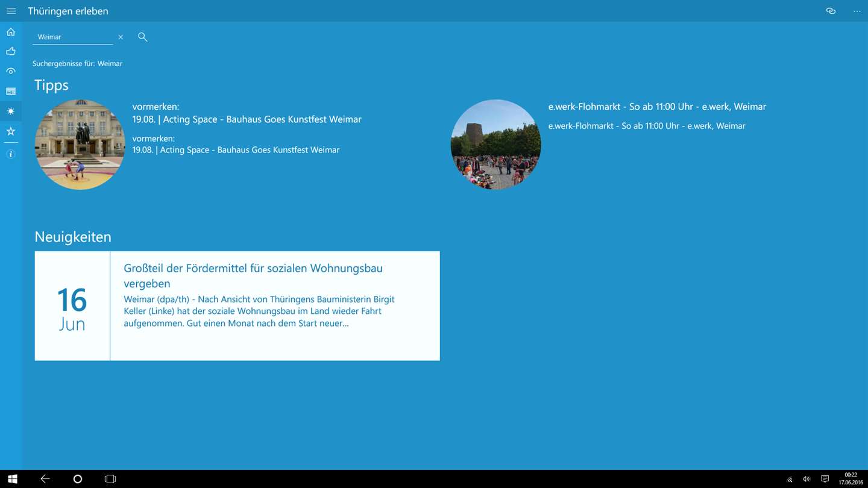This screenshot has height=488, width=868.
Task: Click the taskbar Back arrow
Action: [45, 479]
